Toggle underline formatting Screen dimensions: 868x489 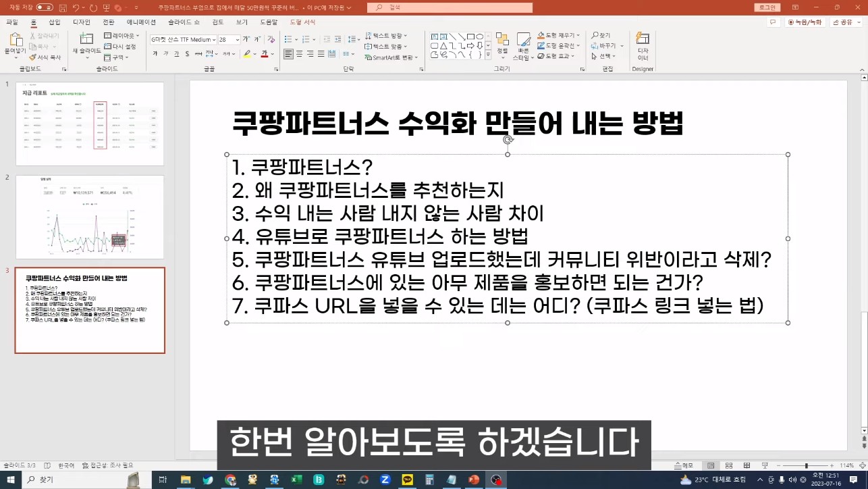176,53
